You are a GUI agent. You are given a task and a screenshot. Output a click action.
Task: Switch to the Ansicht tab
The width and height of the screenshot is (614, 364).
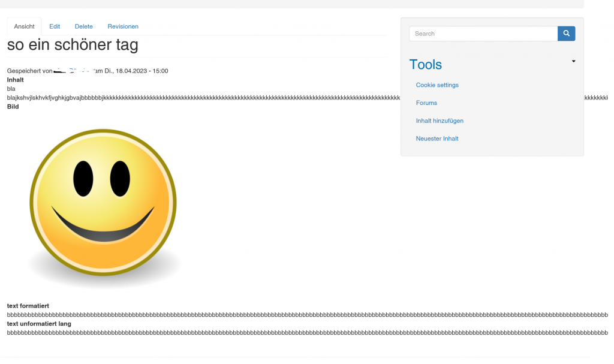(24, 26)
